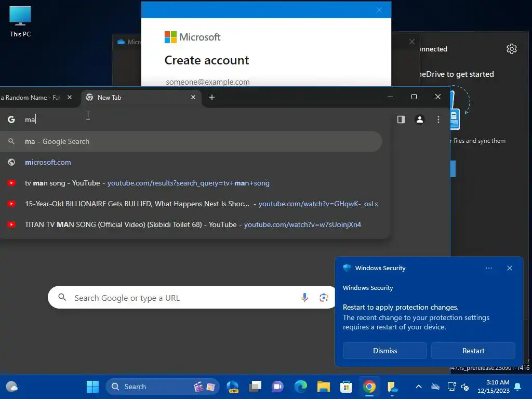Open the Windows Start menu
Screen dimensions: 532x399
pos(92,387)
